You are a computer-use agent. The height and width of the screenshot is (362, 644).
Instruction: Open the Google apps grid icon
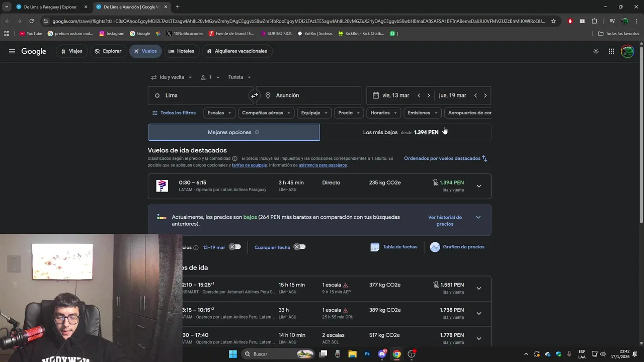point(611,51)
